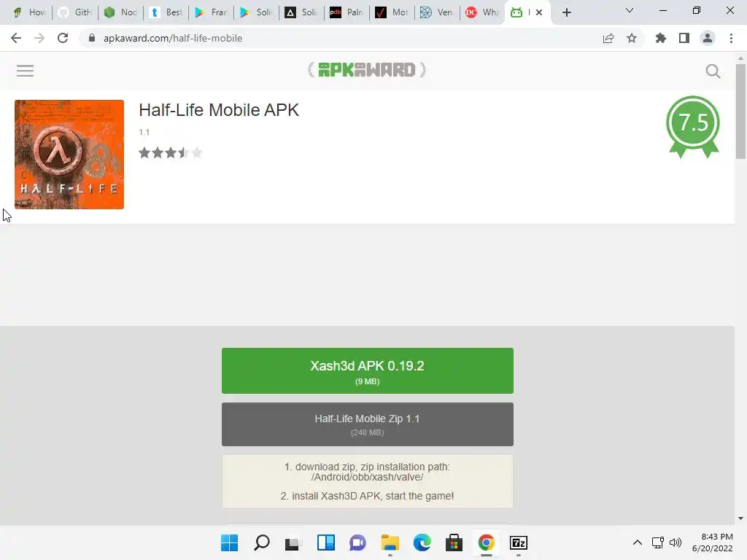Viewport: 747px width, 560px height.
Task: Share this page icon
Action: [608, 38]
